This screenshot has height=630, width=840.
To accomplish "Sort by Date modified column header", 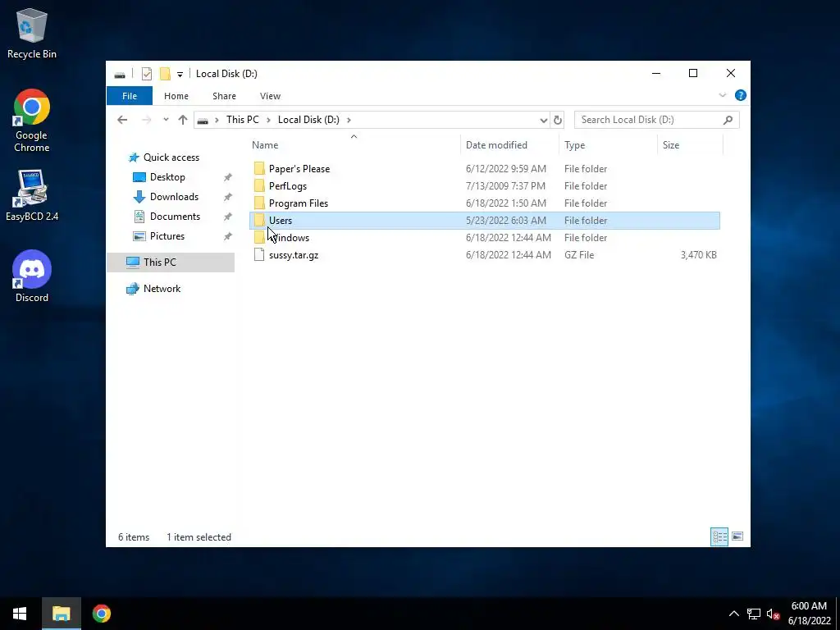I will coord(509,145).
